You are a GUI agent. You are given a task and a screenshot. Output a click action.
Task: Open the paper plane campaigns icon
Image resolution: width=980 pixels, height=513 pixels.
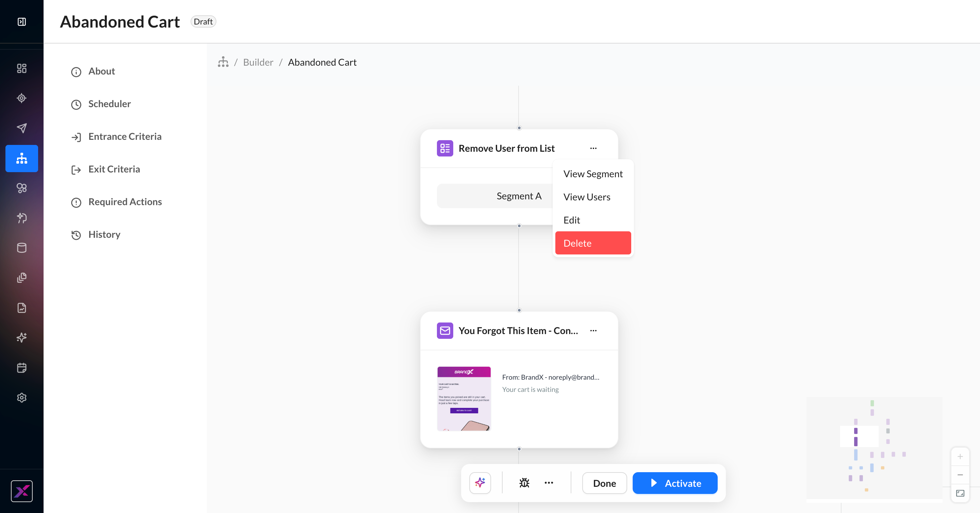coord(22,128)
